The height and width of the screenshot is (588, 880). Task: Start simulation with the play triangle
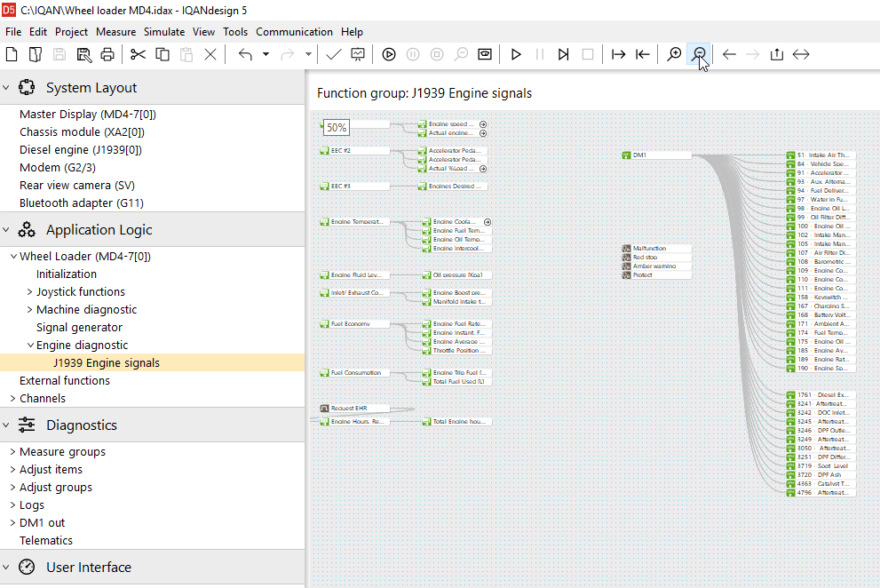(x=516, y=54)
